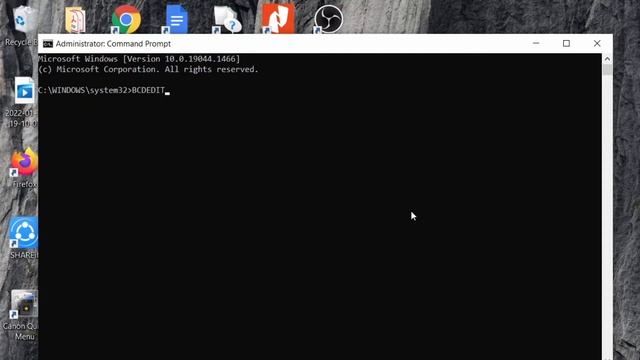Launch Google Chrome from desktop
Viewport: 640px width, 360px height.
(126, 19)
